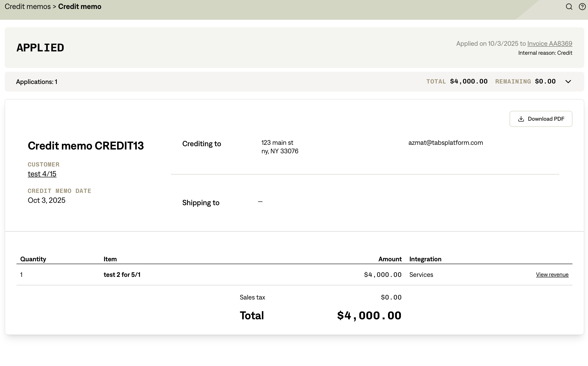Click the TOTAL $4,000.00 summary amount
The image size is (588, 366).
pyautogui.click(x=469, y=81)
